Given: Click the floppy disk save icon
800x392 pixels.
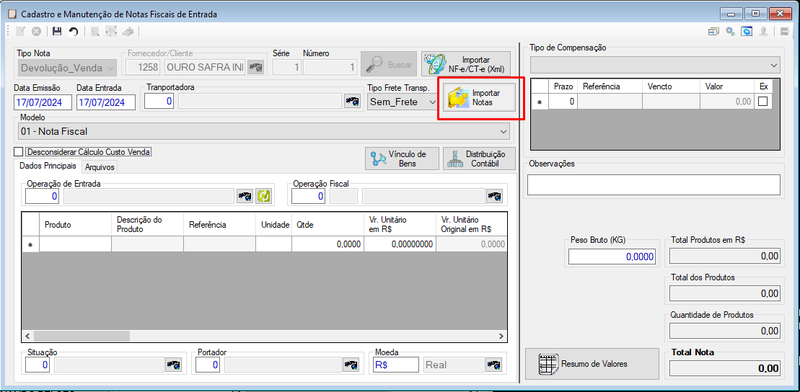Looking at the screenshot, I should (57, 32).
